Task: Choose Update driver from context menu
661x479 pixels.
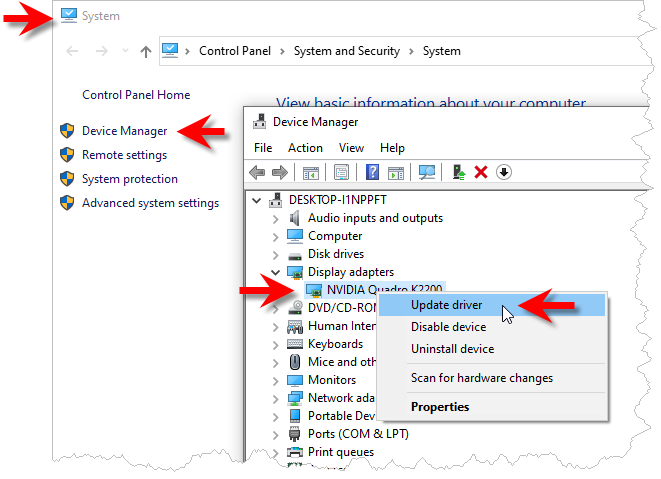Action: tap(492, 305)
